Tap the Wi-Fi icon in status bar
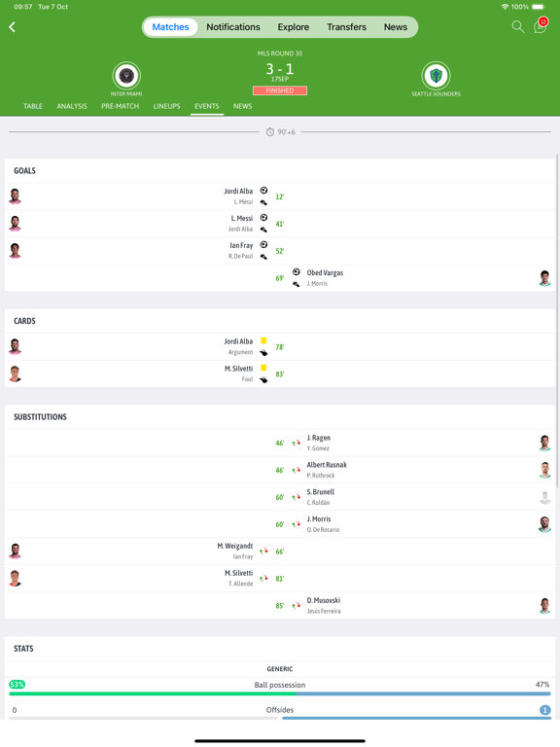 [x=505, y=7]
